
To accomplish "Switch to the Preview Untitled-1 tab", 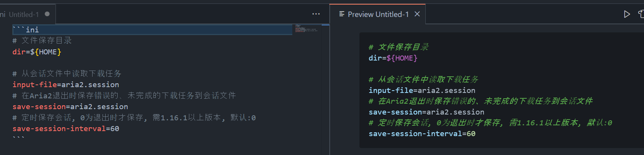I will click(x=378, y=14).
